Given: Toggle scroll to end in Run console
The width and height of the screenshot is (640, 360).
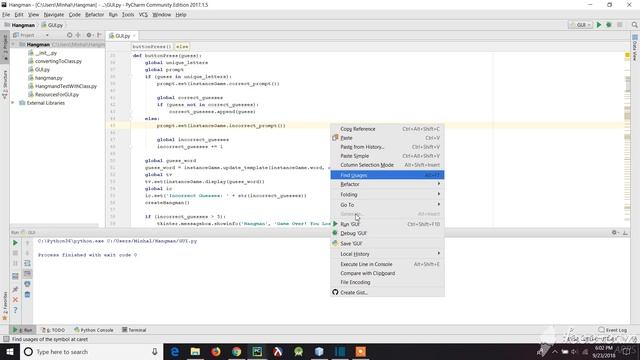Looking at the screenshot, I should coord(27,273).
